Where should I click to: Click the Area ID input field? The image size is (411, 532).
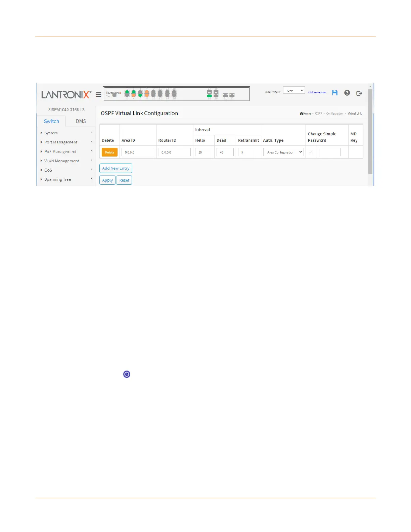point(138,152)
